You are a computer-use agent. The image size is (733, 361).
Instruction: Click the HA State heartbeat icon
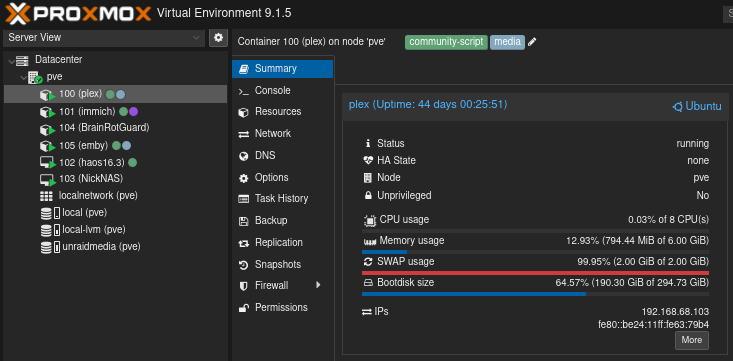click(x=368, y=160)
